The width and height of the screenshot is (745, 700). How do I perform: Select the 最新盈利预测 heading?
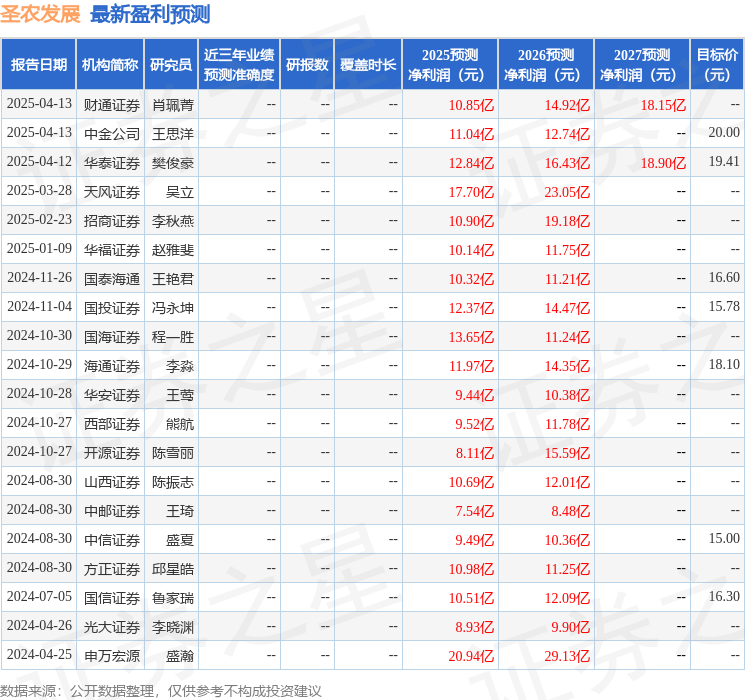pyautogui.click(x=150, y=14)
